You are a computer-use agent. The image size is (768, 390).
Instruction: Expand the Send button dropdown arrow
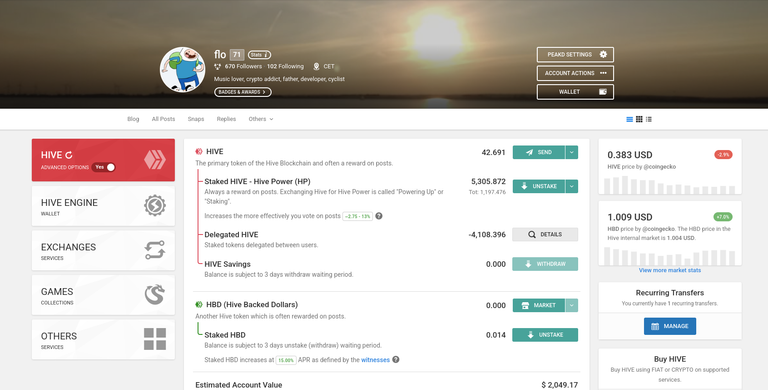pyautogui.click(x=572, y=152)
